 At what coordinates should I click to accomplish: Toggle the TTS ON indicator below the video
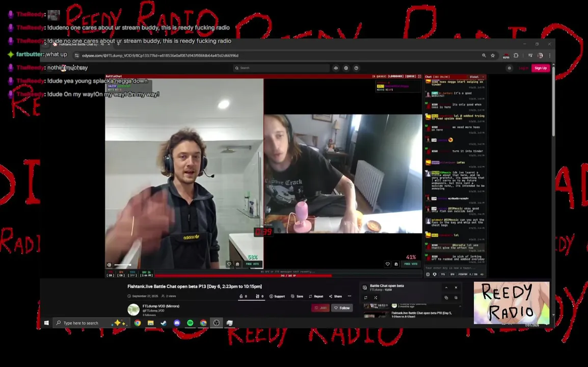pos(110,274)
